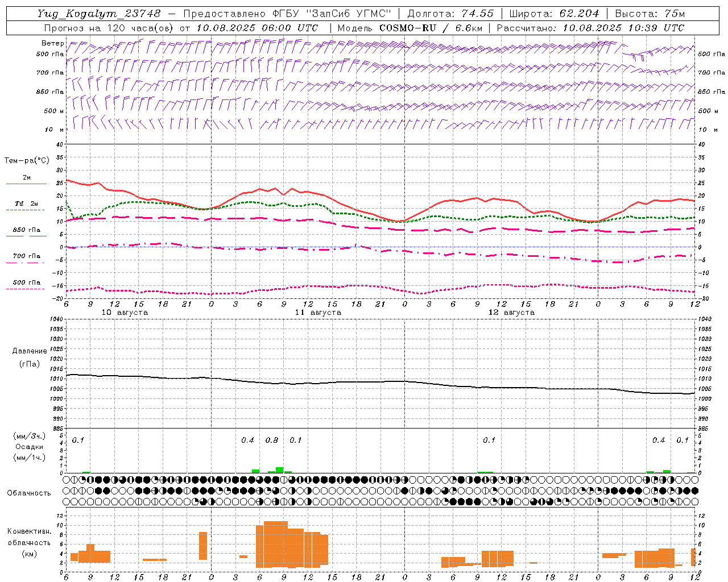Click the Рассчитано: 10.08.2025 10:39 UTC timestamp

click(x=590, y=28)
